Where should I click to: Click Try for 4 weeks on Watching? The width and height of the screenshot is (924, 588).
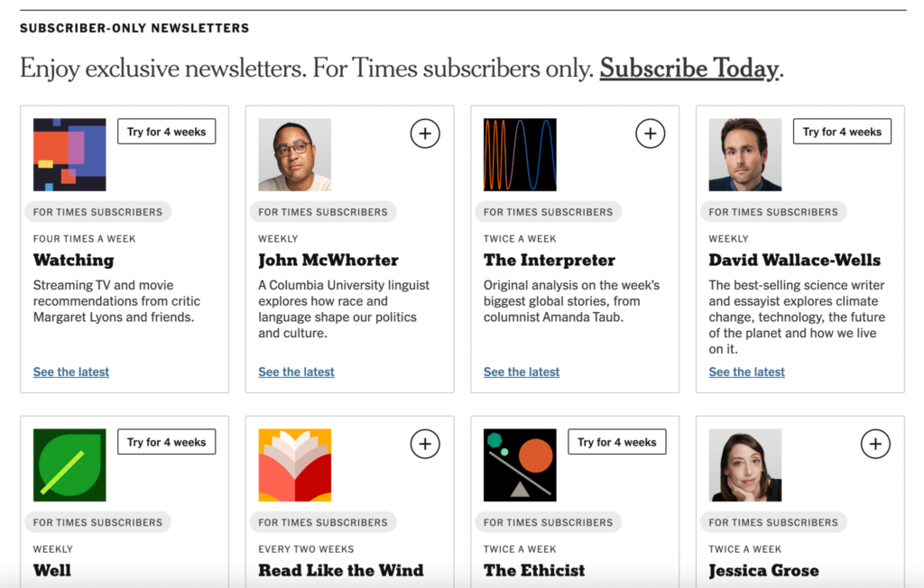166,131
